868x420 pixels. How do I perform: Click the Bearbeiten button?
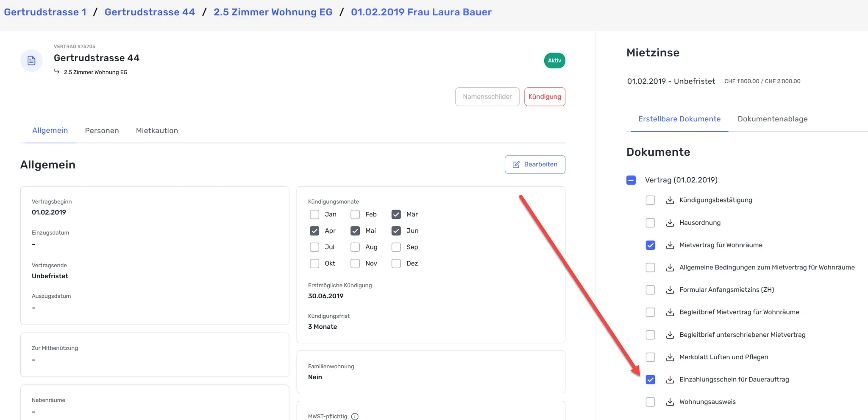pyautogui.click(x=535, y=165)
